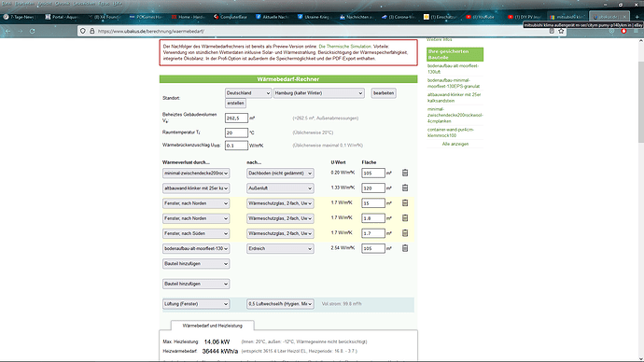The height and width of the screenshot is (362, 644).
Task: Click the tracking protection shield icon
Action: [x=82, y=31]
